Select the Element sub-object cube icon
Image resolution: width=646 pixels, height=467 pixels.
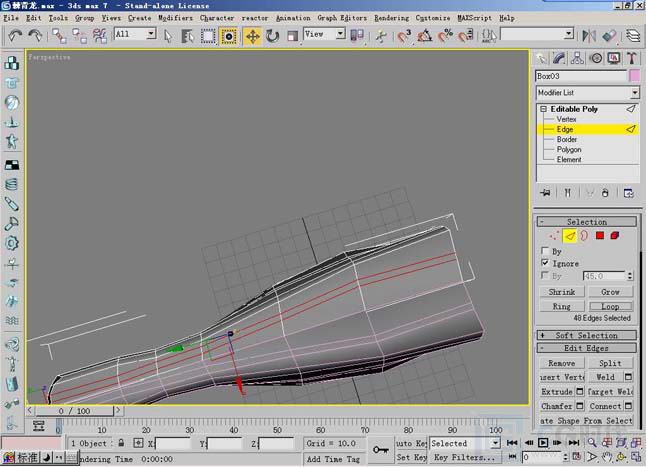tap(615, 236)
